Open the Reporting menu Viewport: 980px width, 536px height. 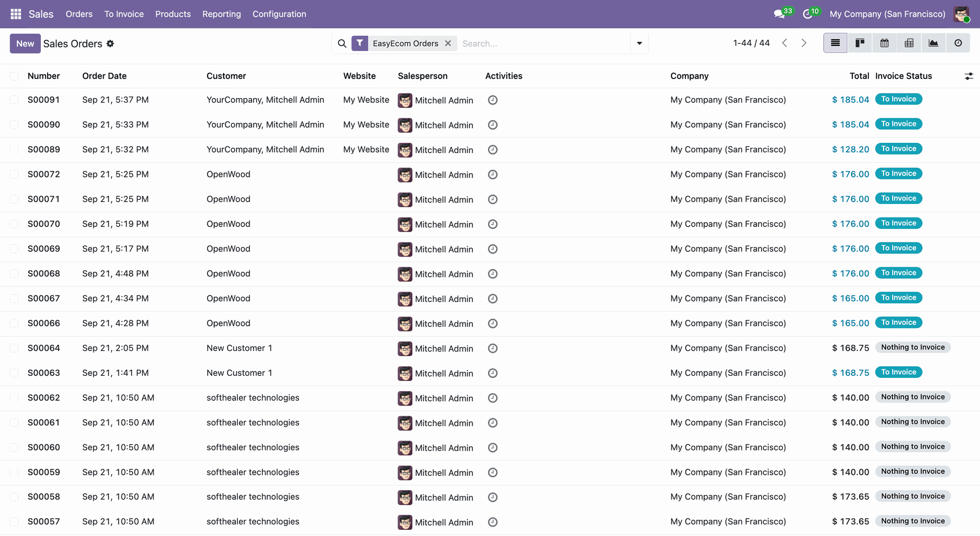tap(222, 14)
